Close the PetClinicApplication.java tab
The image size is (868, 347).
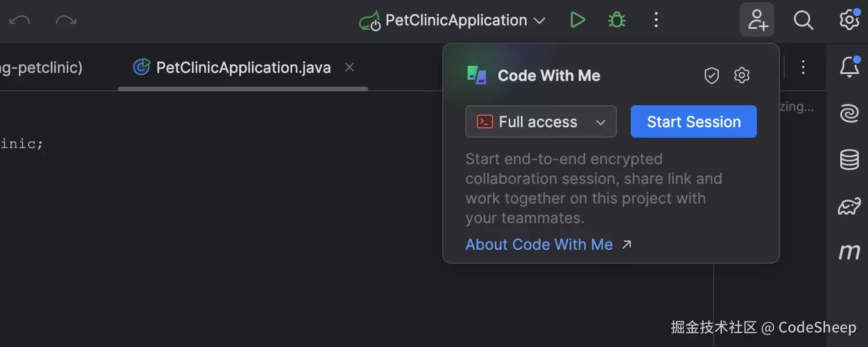pos(350,68)
